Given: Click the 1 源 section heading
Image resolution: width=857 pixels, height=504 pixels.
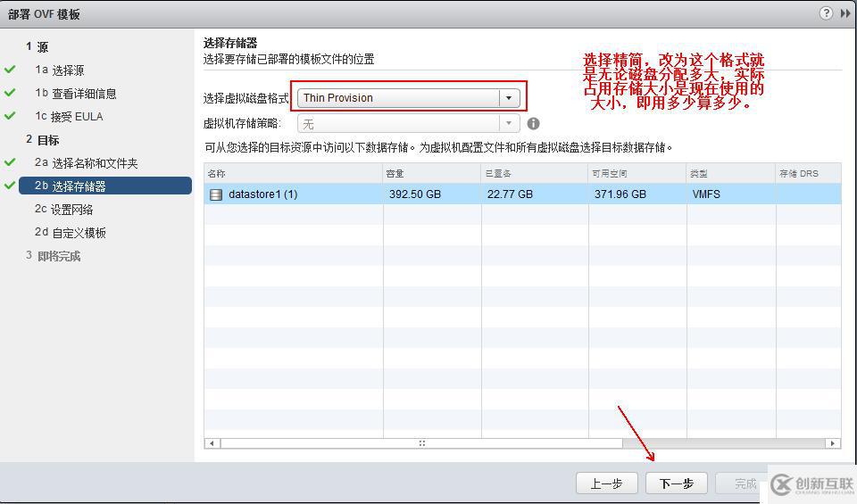Looking at the screenshot, I should pos(37,46).
